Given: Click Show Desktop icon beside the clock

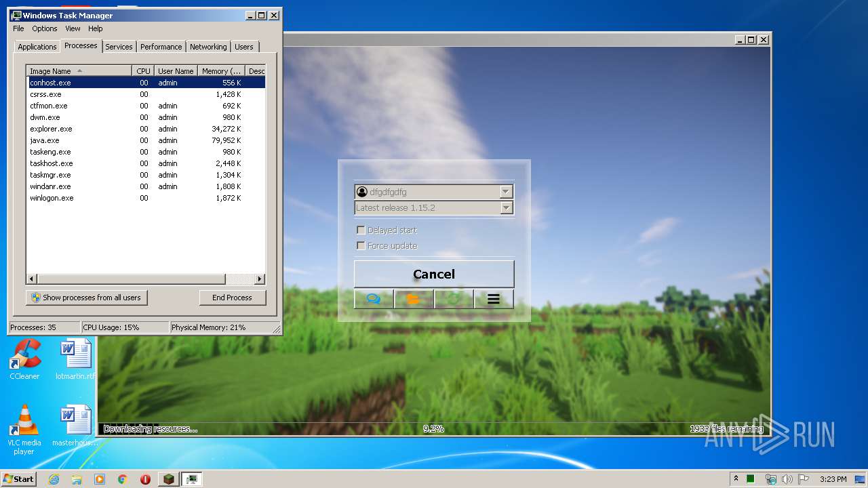Looking at the screenshot, I should click(x=861, y=479).
